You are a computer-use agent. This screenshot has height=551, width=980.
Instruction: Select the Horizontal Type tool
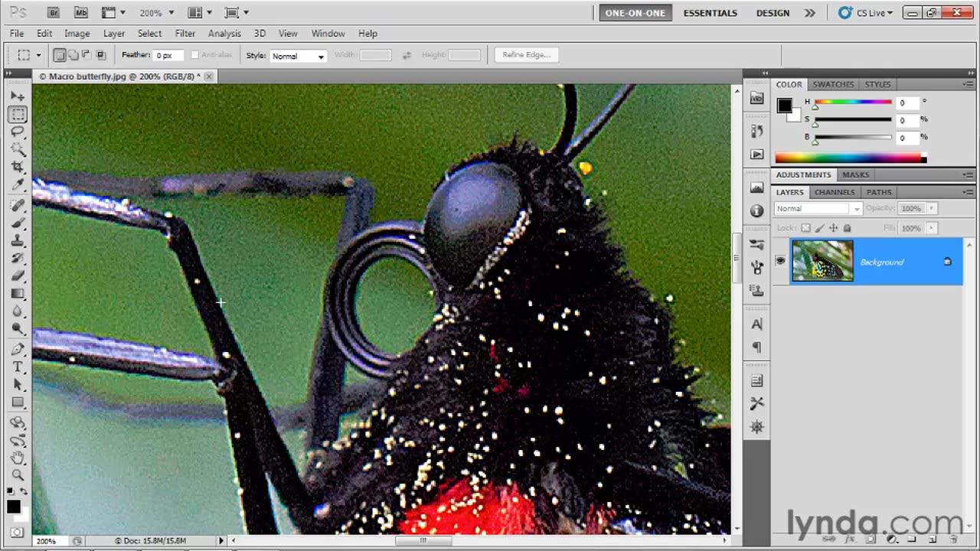point(18,367)
